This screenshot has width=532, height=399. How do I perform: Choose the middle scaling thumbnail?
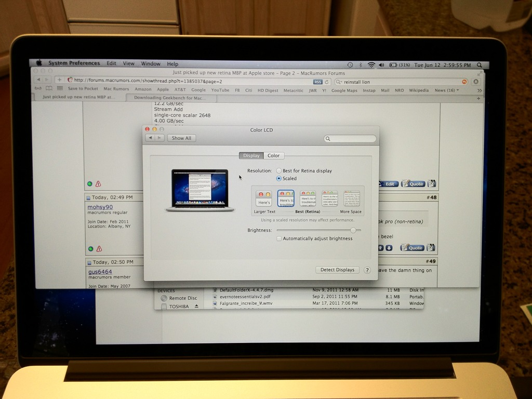tap(308, 198)
